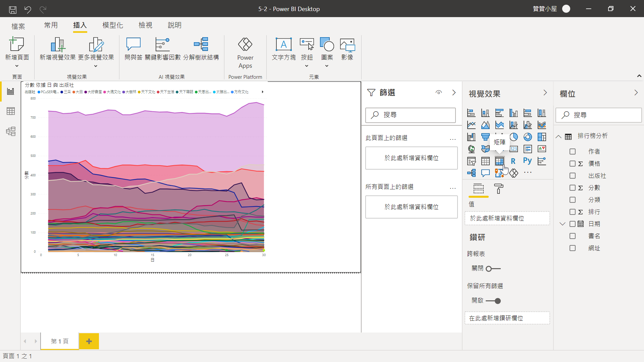The height and width of the screenshot is (362, 644).
Task: Insert a 文字方塊 text box
Action: pyautogui.click(x=284, y=49)
